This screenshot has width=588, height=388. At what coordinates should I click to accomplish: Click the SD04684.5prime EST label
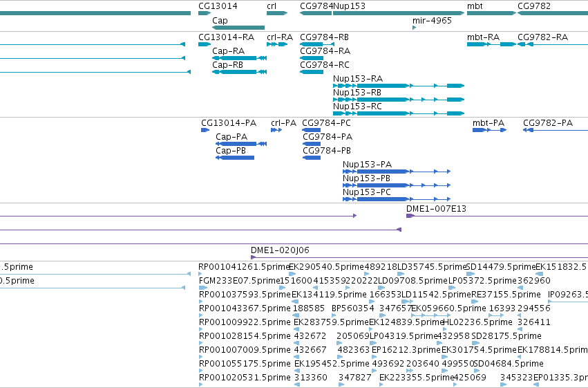pyautogui.click(x=508, y=364)
